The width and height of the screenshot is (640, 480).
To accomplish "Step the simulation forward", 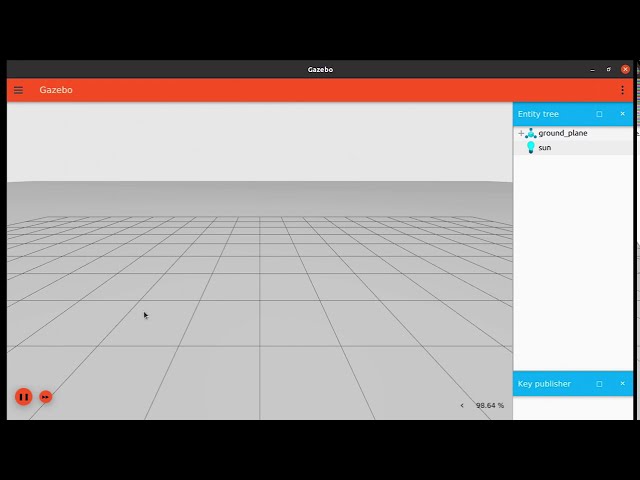I will pyautogui.click(x=46, y=397).
